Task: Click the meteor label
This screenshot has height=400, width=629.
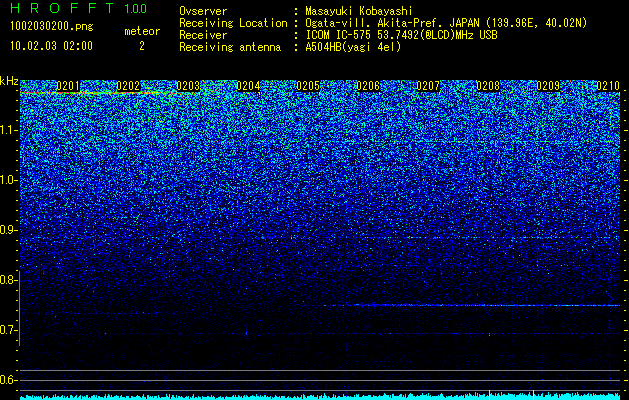Action: point(142,31)
